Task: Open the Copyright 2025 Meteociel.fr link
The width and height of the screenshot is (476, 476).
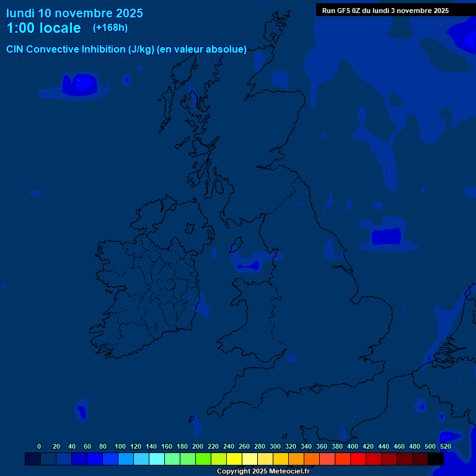Action: click(263, 471)
